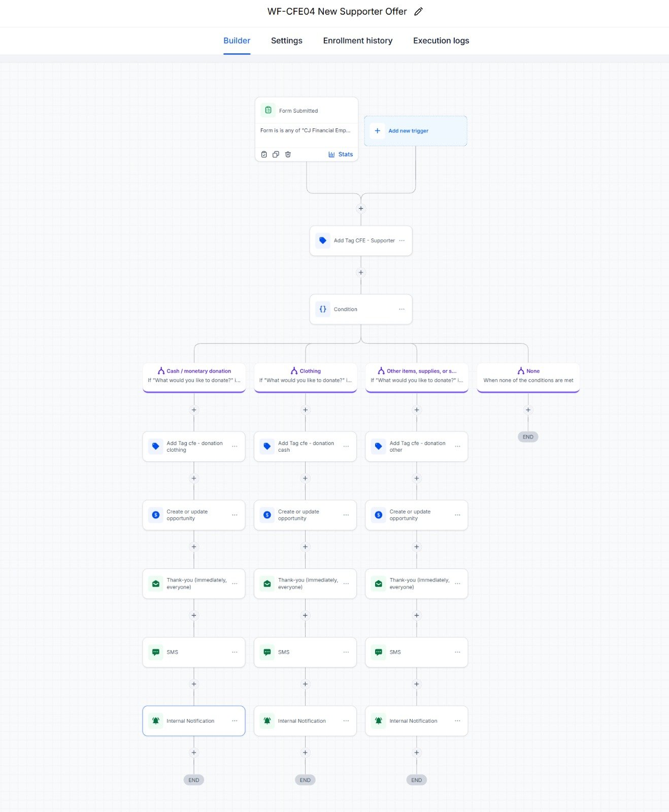Image resolution: width=669 pixels, height=812 pixels.
Task: Duplicate the Form Submitted trigger with copy icon
Action: [276, 154]
